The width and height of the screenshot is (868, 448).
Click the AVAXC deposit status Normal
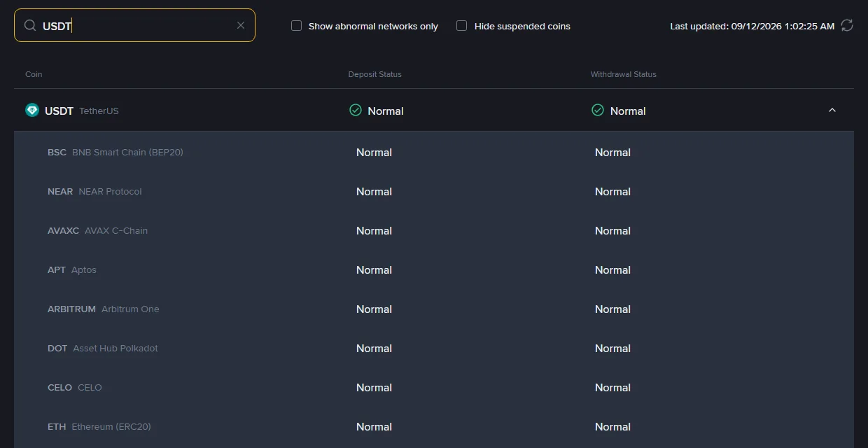374,230
